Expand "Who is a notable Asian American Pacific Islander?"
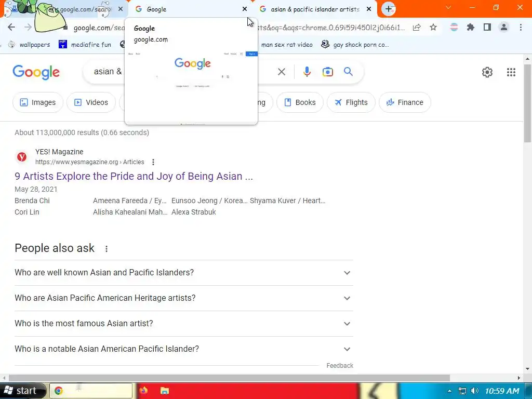This screenshot has height=399, width=532. (x=183, y=349)
